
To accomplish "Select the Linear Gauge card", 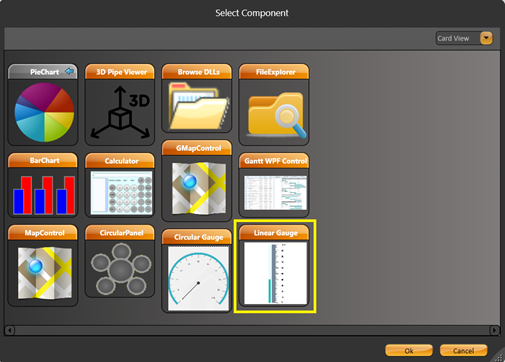I will point(275,266).
